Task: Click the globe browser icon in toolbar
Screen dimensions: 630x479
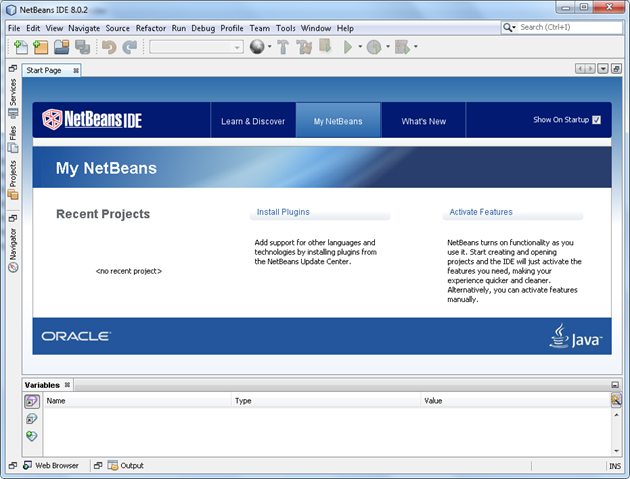Action: tap(257, 47)
